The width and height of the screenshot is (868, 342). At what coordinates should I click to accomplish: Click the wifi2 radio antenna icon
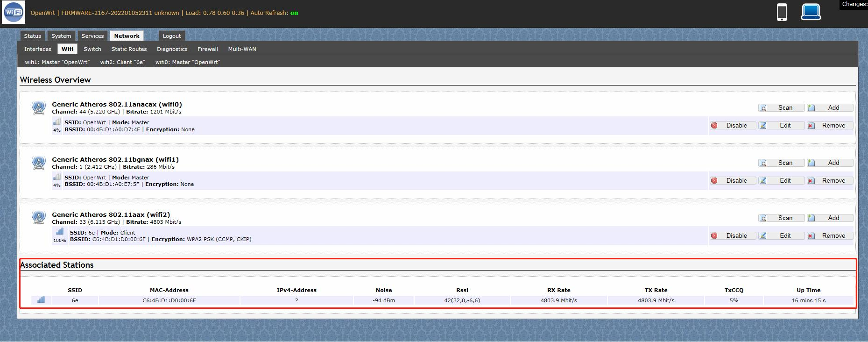point(38,218)
